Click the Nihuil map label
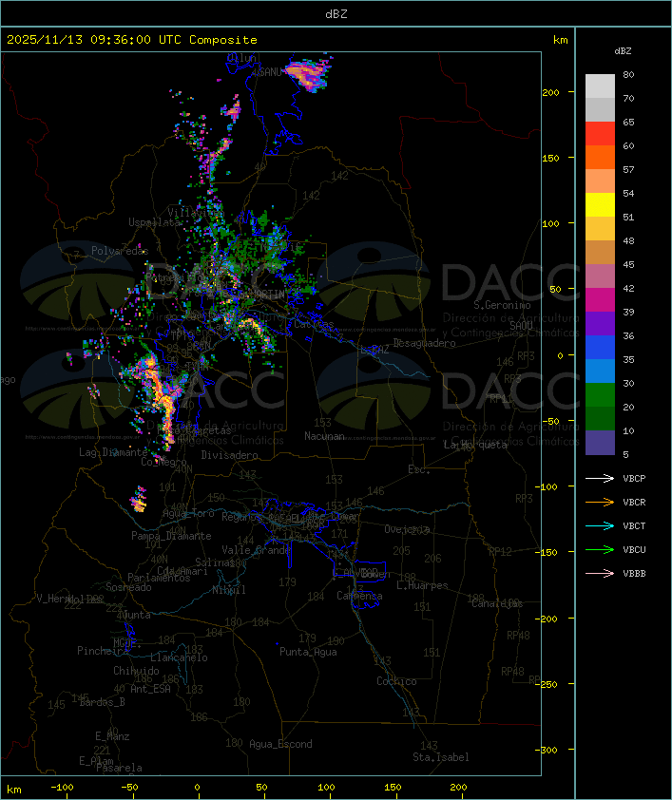 [x=229, y=590]
